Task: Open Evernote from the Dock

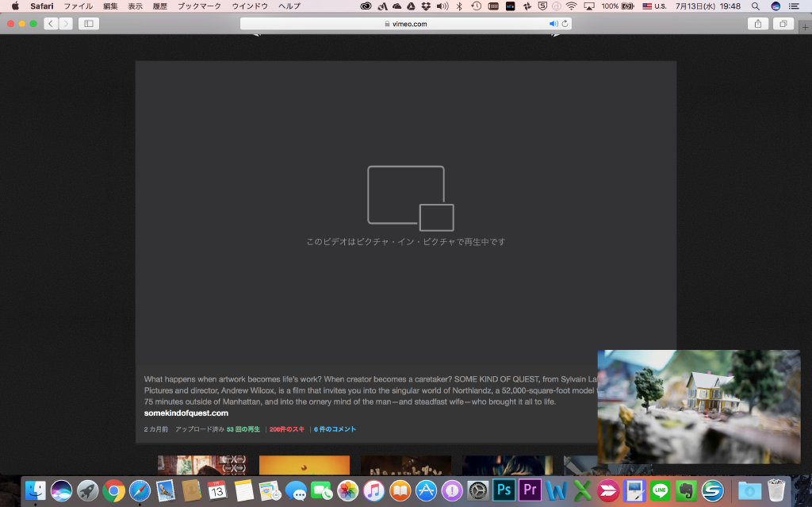Action: 686,490
